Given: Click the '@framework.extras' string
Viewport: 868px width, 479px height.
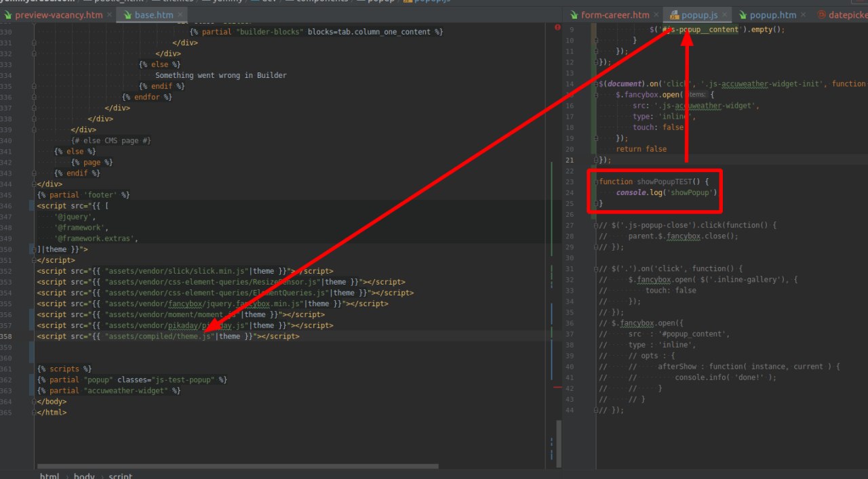Looking at the screenshot, I should pos(96,238).
